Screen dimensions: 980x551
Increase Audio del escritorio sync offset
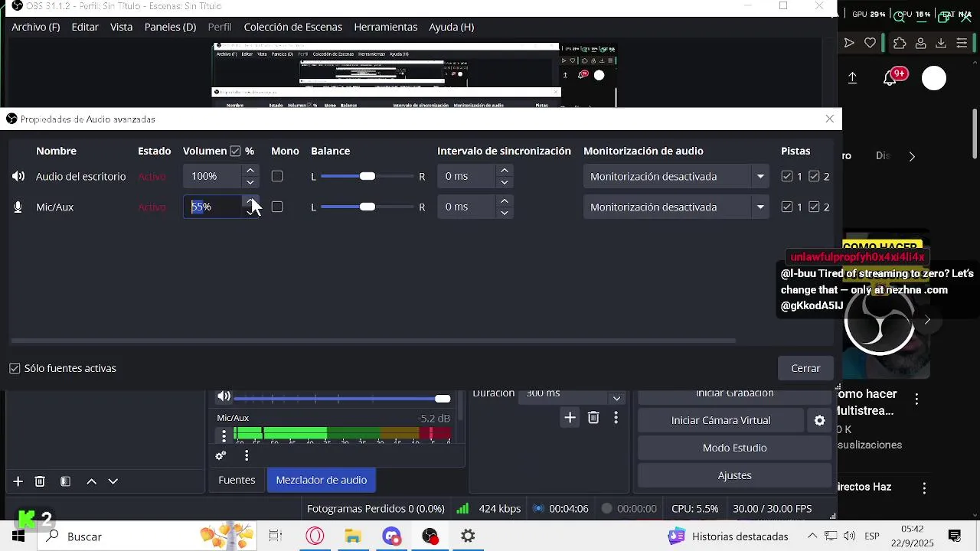504,171
